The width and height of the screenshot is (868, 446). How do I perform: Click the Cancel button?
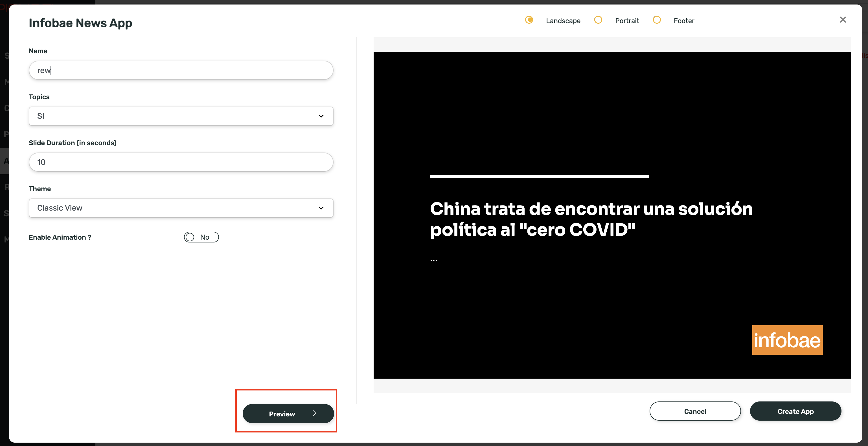(x=695, y=411)
